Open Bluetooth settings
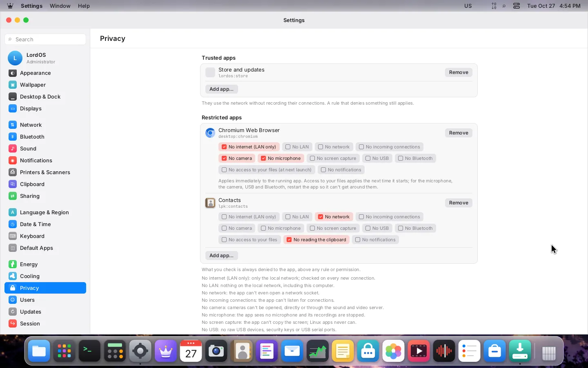588x368 pixels. [x=45, y=137]
